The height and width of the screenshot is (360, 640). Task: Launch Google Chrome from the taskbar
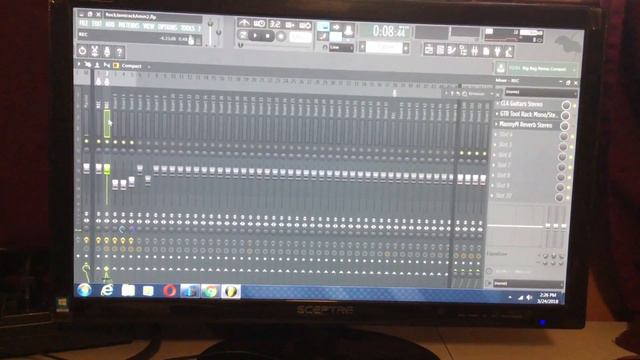coord(211,291)
